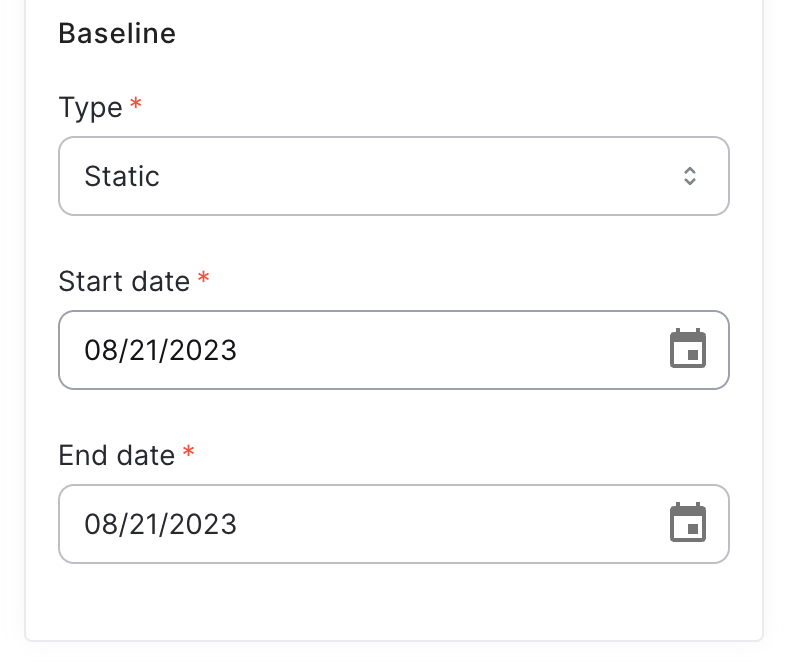Click the up-down chevron in Type selector
This screenshot has width=794, height=668.
(x=690, y=176)
